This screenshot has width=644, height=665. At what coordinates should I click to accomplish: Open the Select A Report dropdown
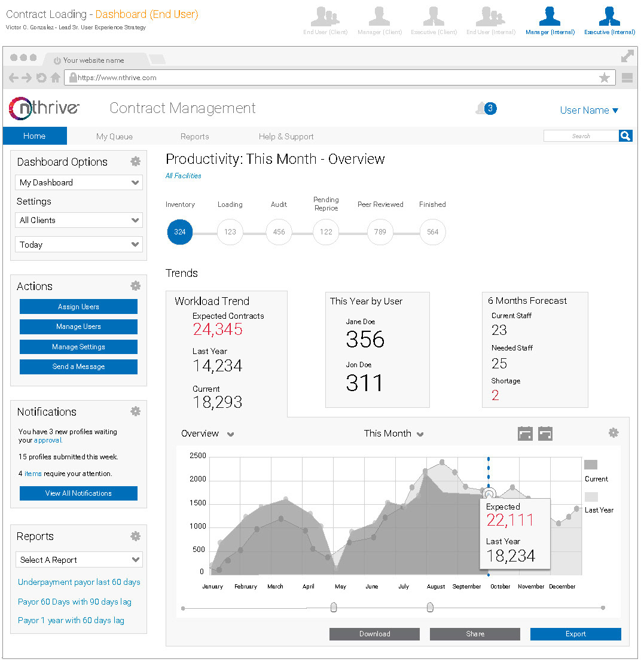(x=78, y=560)
